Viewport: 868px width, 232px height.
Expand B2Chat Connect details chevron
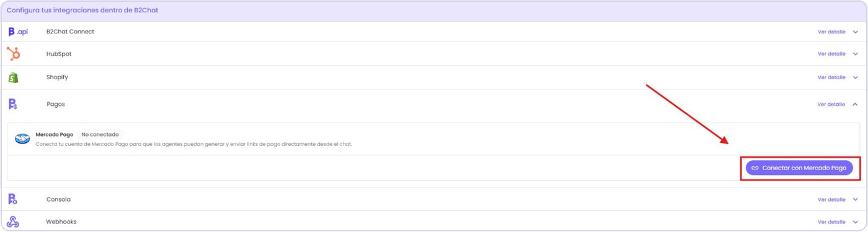pyautogui.click(x=855, y=32)
